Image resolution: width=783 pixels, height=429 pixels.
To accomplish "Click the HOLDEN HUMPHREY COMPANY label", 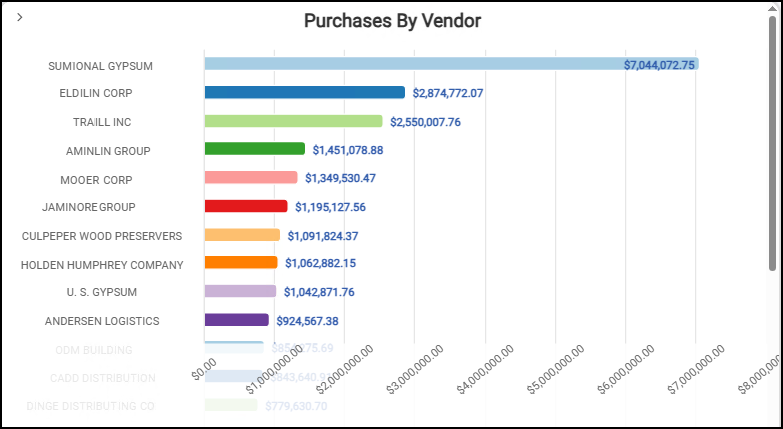I will (x=102, y=265).
